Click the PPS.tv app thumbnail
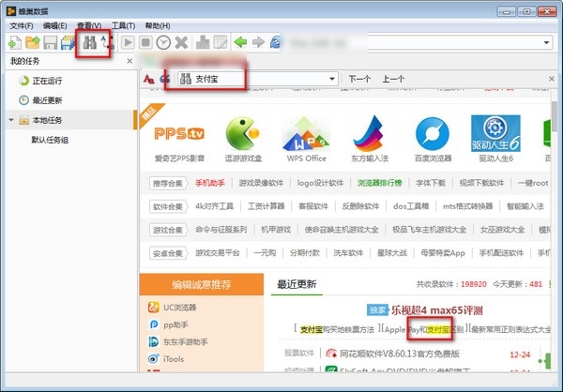 [179, 134]
